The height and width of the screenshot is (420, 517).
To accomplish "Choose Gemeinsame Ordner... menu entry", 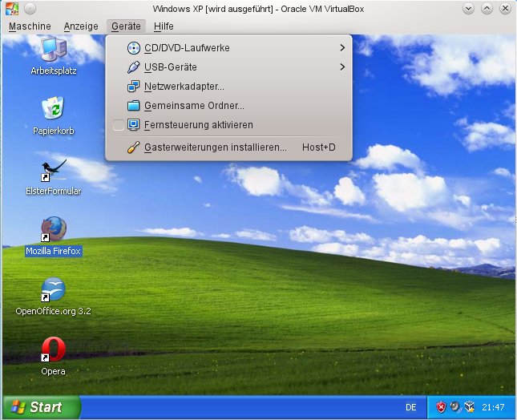I will (228, 106).
